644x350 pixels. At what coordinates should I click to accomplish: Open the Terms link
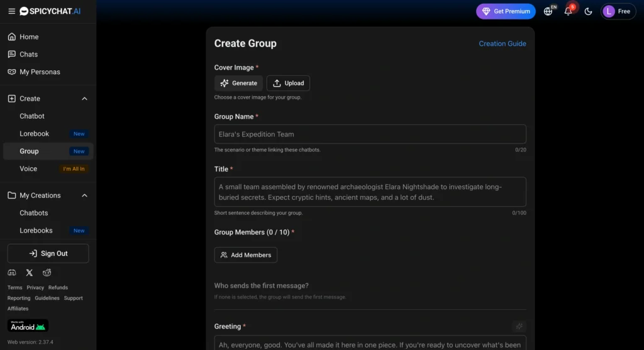tap(15, 288)
